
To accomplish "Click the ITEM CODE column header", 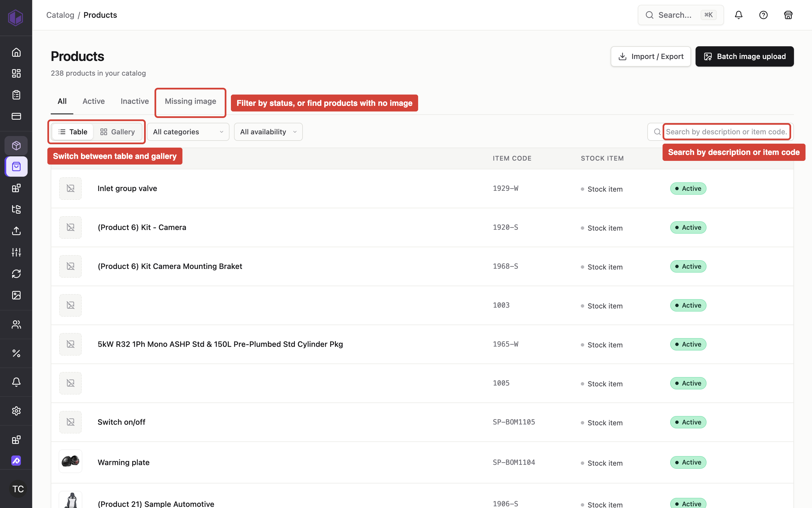I will pos(512,158).
